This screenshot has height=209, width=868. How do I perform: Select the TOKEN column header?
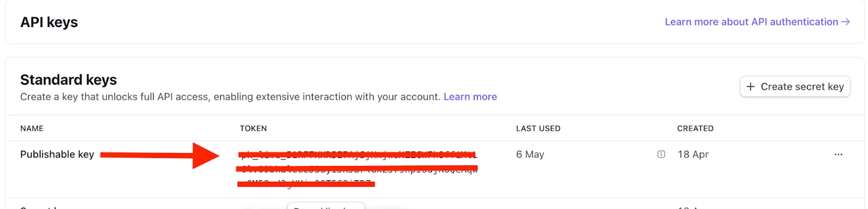pyautogui.click(x=253, y=129)
